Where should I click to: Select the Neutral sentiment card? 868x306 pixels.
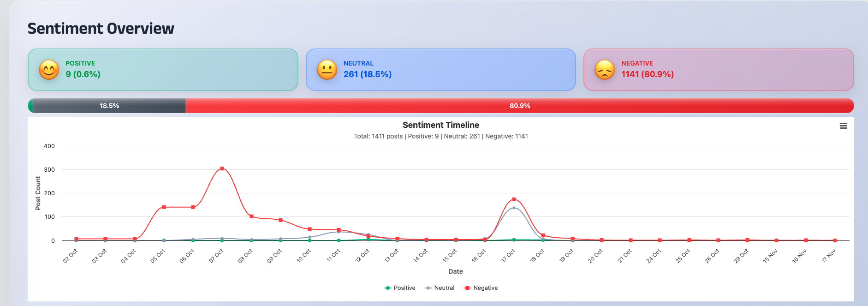tap(440, 70)
